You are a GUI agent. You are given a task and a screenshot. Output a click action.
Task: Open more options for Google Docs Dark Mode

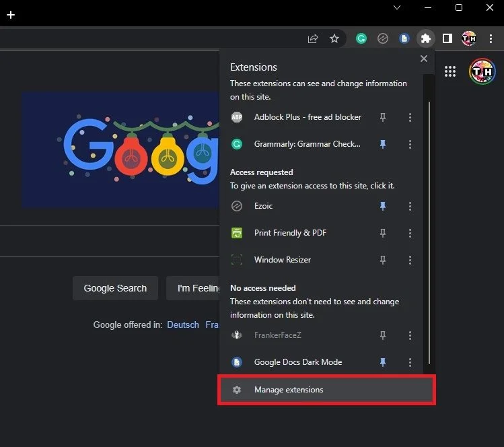[410, 362]
